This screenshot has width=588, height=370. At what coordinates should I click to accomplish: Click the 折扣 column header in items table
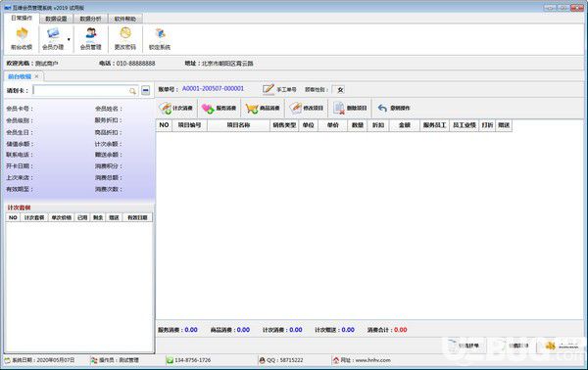[378, 125]
